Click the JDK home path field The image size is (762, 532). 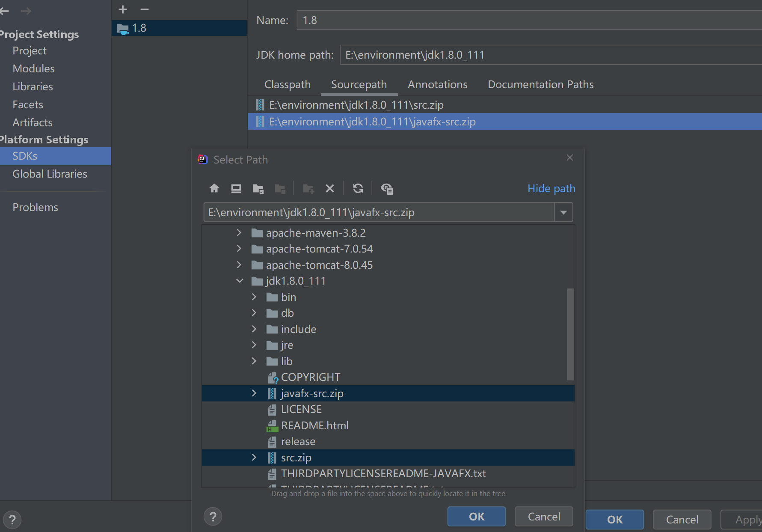click(551, 55)
